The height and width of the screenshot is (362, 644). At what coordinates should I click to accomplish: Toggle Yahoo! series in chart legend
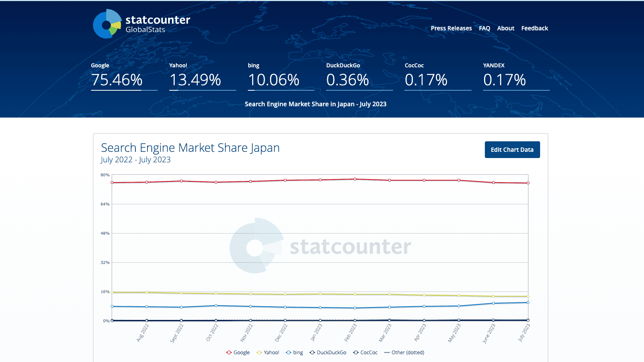pyautogui.click(x=268, y=353)
